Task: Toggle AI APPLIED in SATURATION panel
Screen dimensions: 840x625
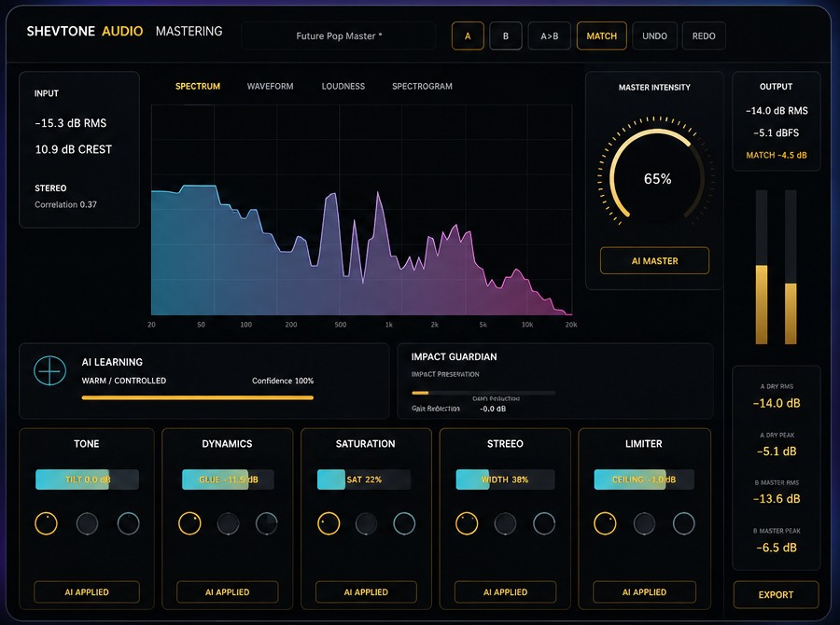Action: 366,591
